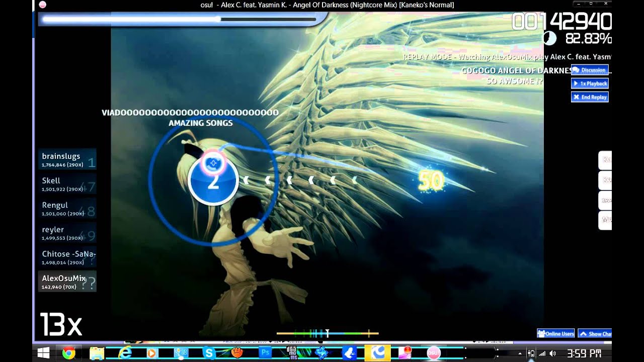The width and height of the screenshot is (644, 362).
Task: Open Photoshop from the taskbar
Action: click(265, 353)
